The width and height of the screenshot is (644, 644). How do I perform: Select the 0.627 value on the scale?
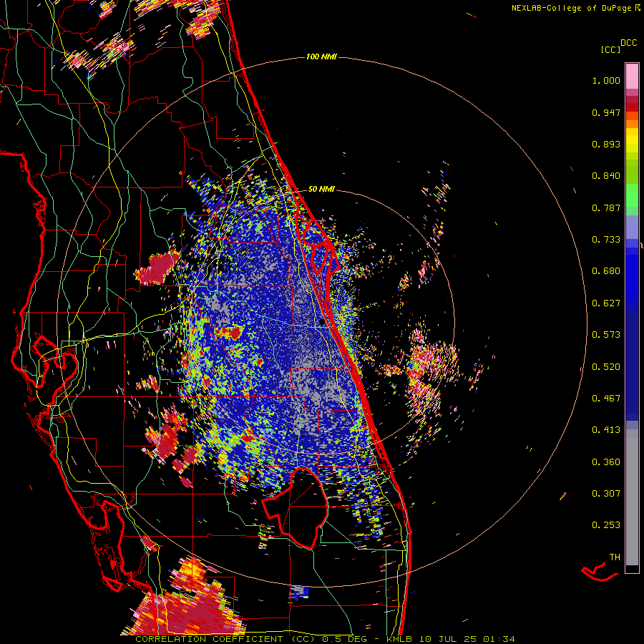pyautogui.click(x=606, y=303)
